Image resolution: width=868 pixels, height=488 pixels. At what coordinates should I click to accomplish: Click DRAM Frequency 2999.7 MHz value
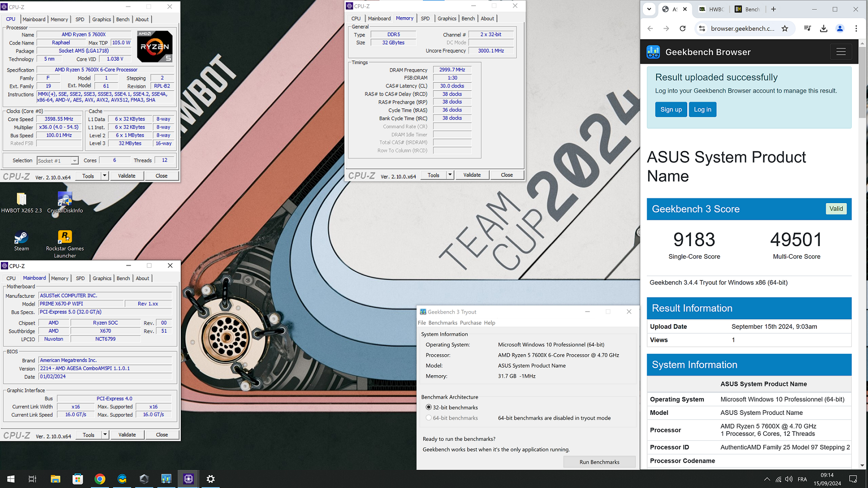point(452,70)
